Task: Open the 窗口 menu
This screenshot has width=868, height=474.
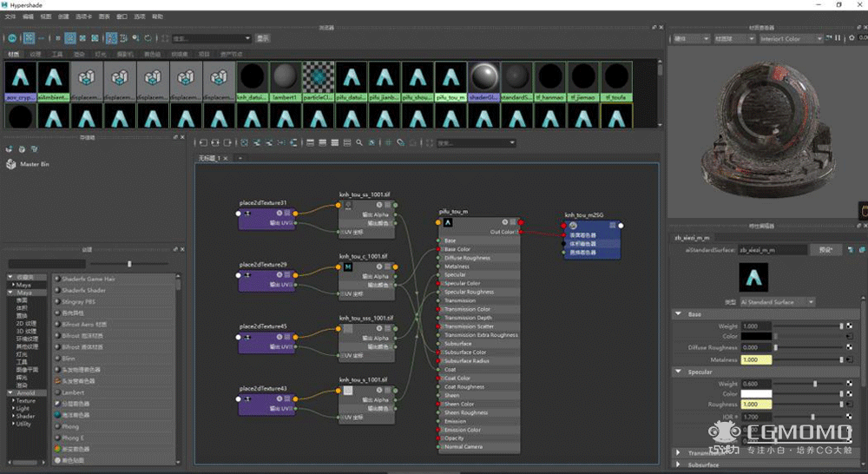Action: pyautogui.click(x=122, y=16)
